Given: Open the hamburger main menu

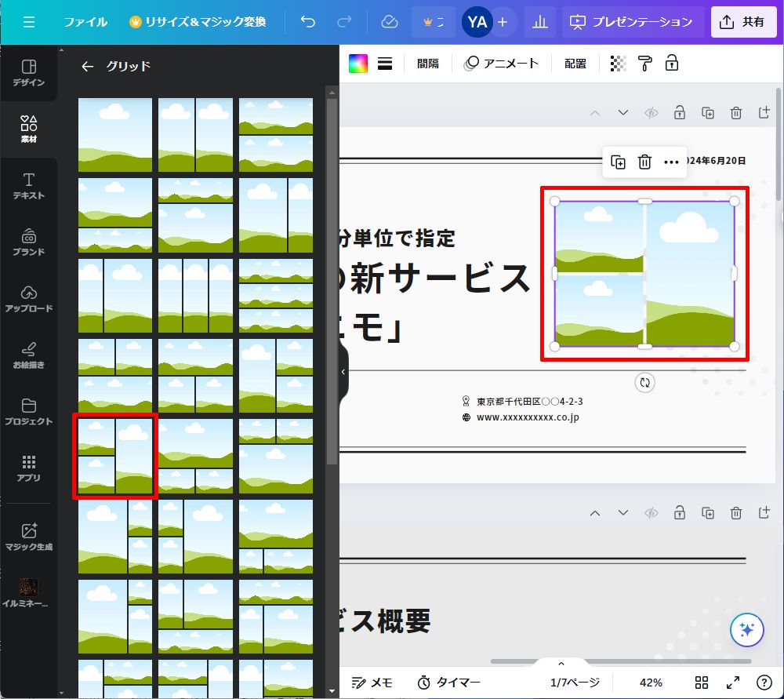Looking at the screenshot, I should click(x=28, y=22).
